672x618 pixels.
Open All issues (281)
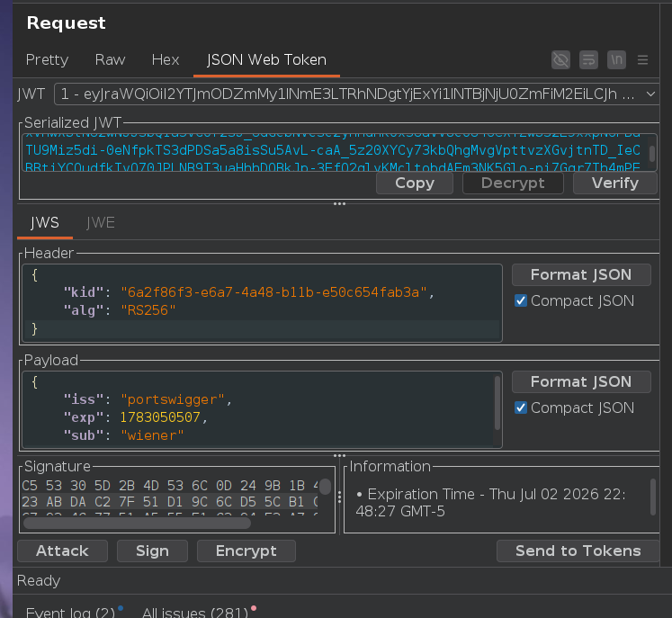pyautogui.click(x=195, y=612)
